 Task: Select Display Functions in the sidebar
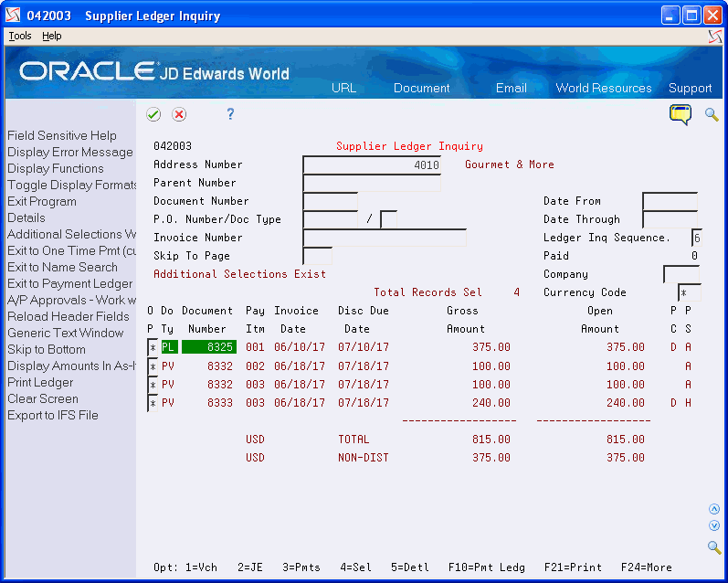(x=55, y=168)
